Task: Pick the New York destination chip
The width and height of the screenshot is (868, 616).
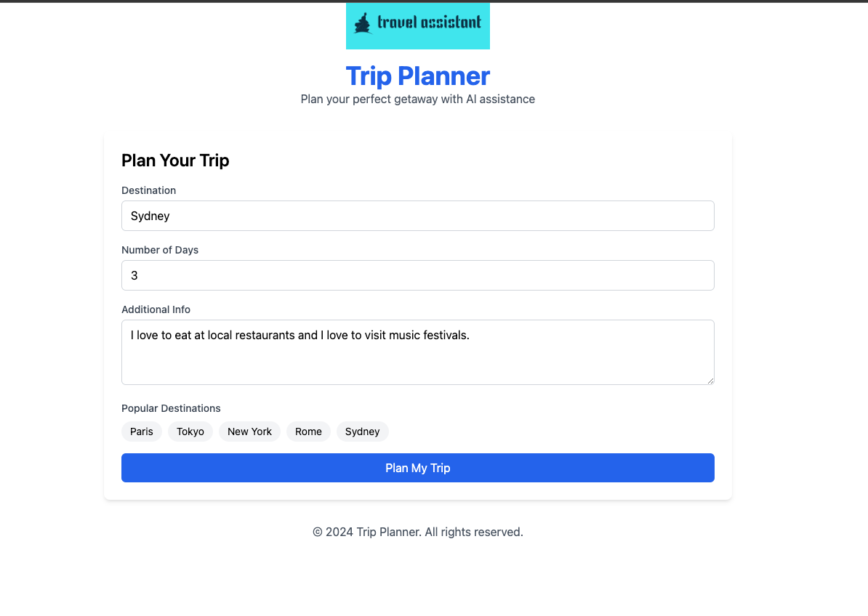Action: (249, 431)
